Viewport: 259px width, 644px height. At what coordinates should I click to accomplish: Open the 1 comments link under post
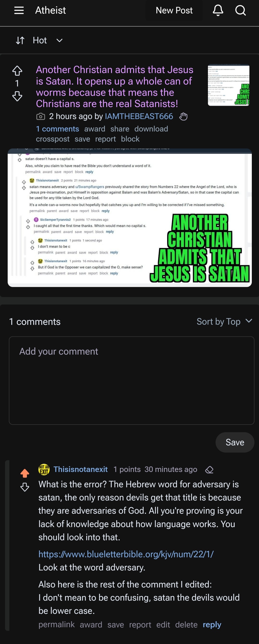58,129
